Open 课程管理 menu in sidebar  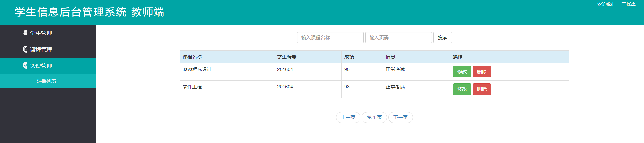click(48, 49)
